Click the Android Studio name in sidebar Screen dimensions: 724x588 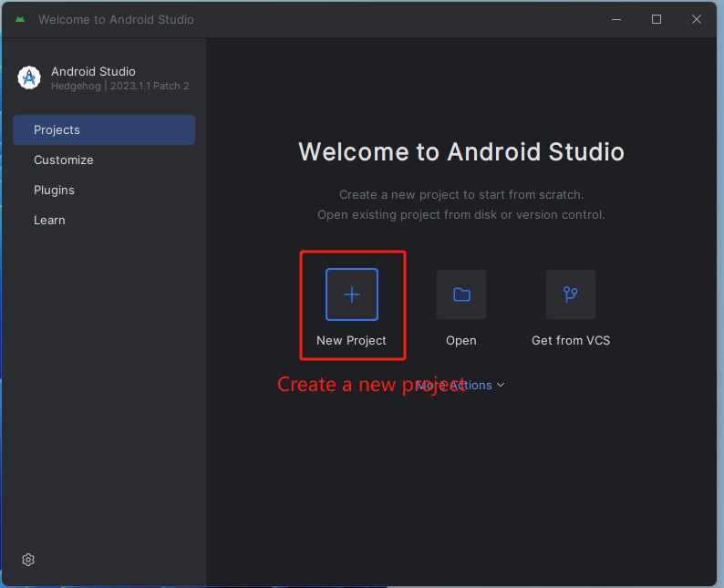click(x=93, y=71)
